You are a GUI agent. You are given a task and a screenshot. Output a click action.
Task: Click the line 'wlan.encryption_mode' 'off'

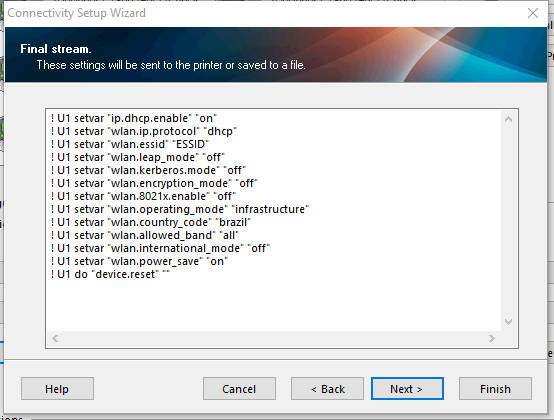tap(154, 183)
